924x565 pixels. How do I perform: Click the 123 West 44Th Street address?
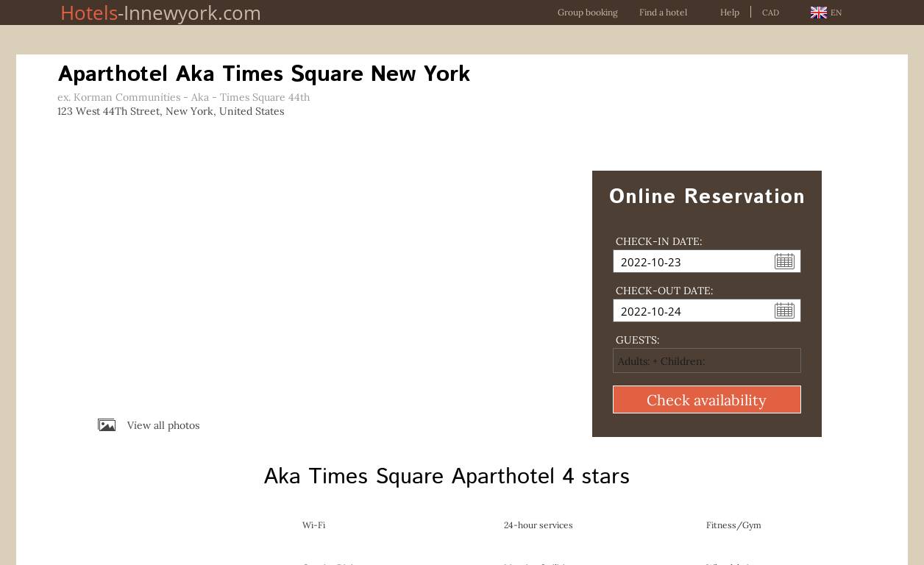pyautogui.click(x=171, y=111)
